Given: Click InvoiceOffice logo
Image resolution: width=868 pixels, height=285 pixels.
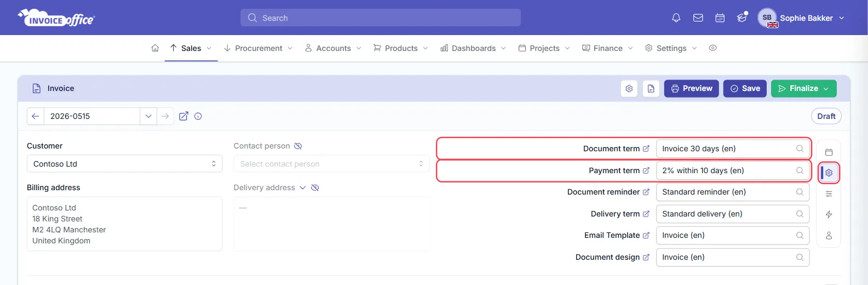Looking at the screenshot, I should pyautogui.click(x=56, y=18).
